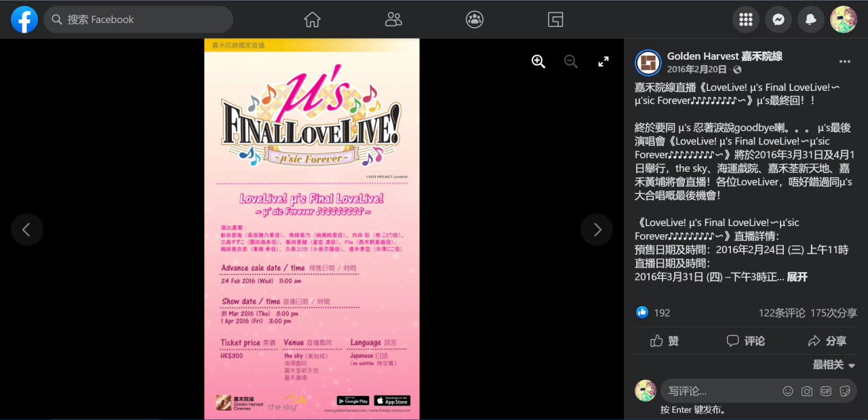Click the App Store badge on poster
Screen dimensions: 868x420
392,401
